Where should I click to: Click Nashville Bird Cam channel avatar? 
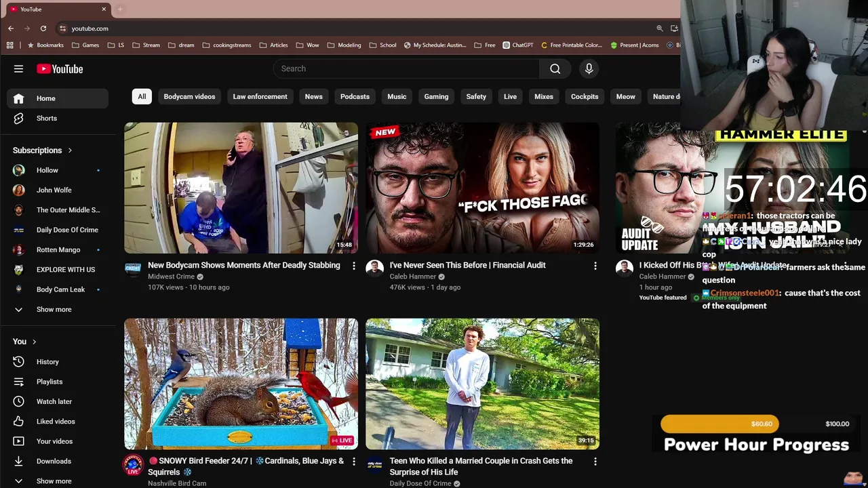133,464
